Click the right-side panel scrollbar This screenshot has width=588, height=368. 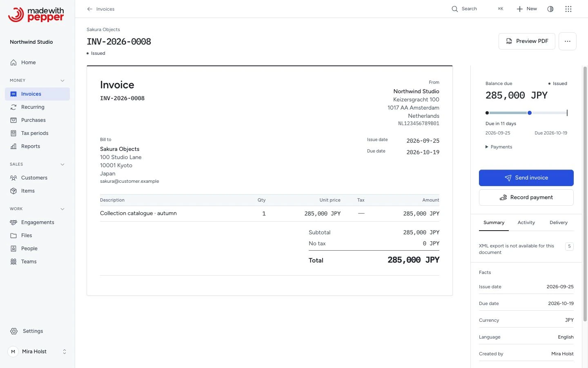tap(585, 193)
